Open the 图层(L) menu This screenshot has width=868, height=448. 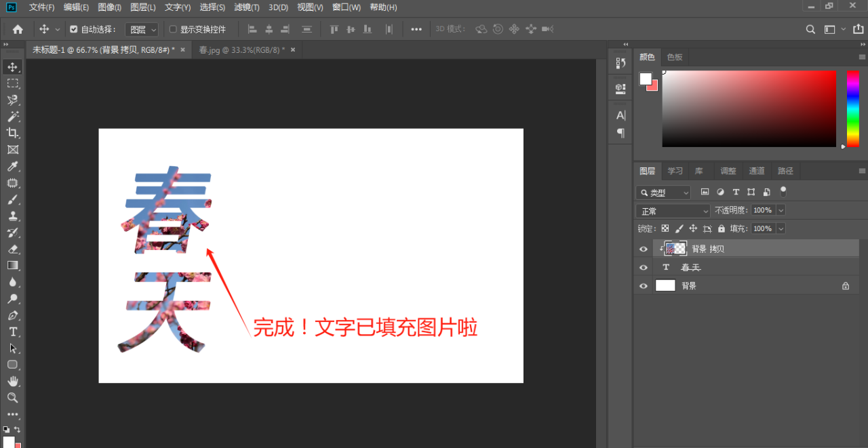(142, 7)
